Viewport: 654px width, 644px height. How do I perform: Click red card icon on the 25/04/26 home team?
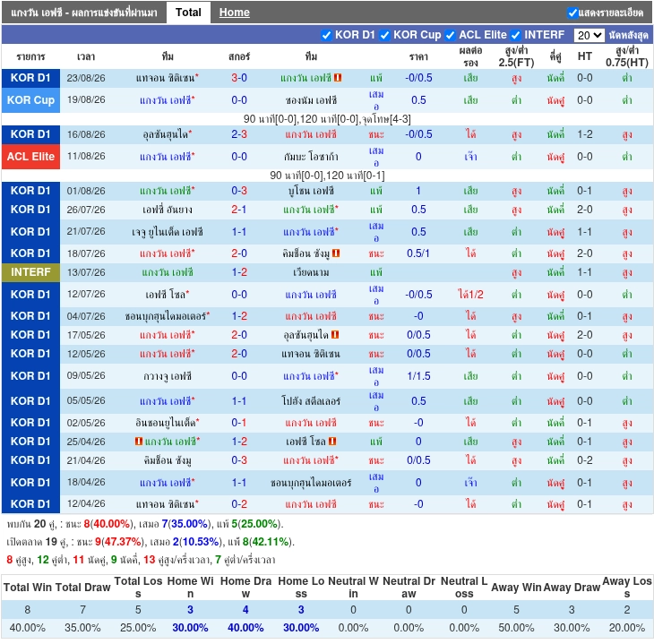coord(139,441)
